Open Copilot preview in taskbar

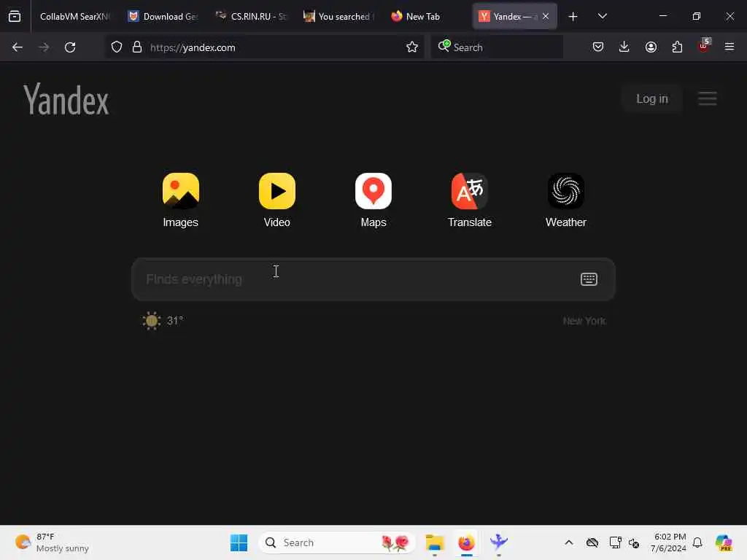coord(723,542)
